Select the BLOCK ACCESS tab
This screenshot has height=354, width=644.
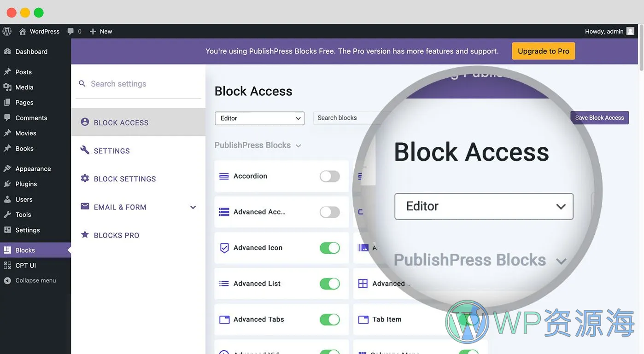(138, 122)
